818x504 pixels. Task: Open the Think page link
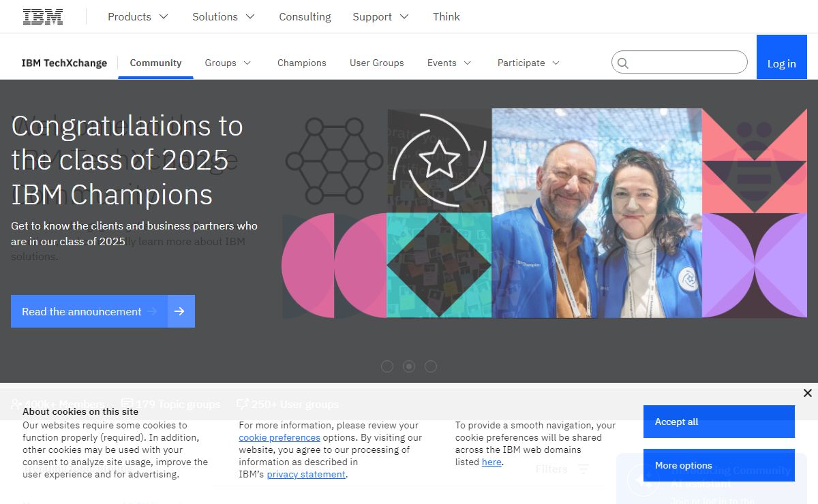click(446, 17)
